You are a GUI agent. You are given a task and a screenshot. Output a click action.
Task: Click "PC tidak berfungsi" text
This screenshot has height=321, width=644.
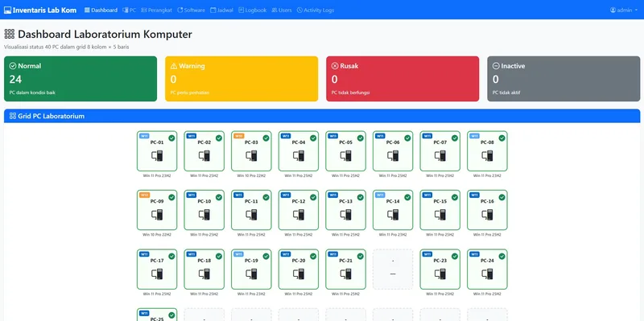(x=351, y=93)
